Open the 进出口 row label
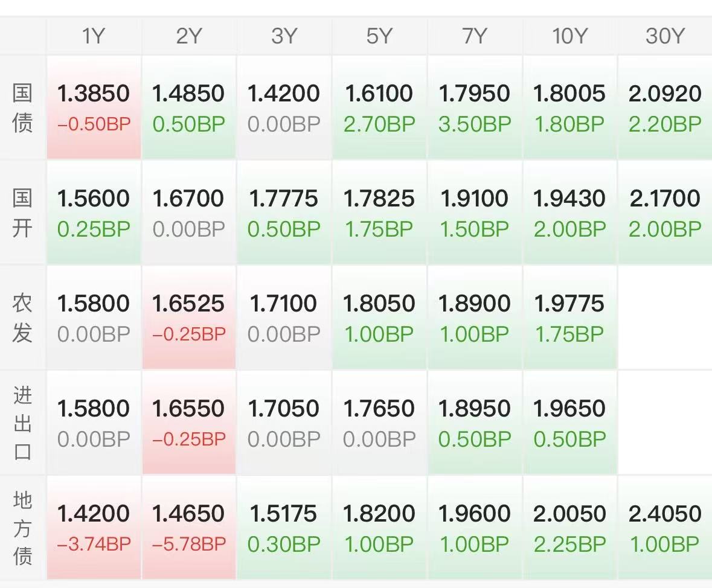 tap(22, 423)
